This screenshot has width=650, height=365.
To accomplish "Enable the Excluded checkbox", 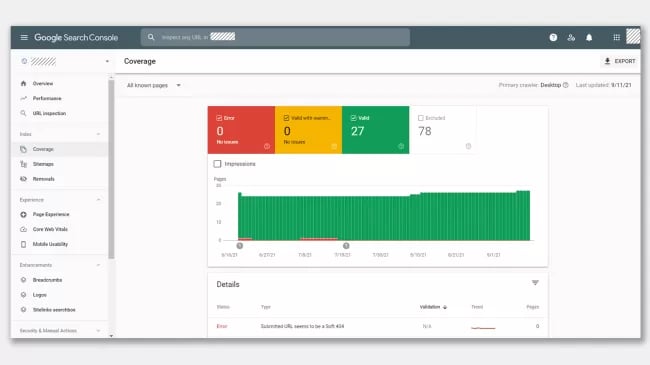I will (421, 118).
